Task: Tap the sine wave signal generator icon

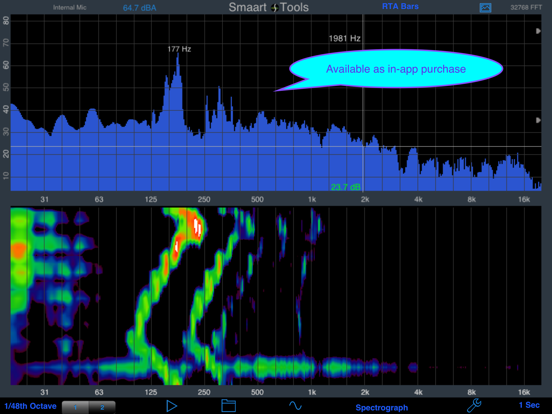Action: tap(295, 406)
